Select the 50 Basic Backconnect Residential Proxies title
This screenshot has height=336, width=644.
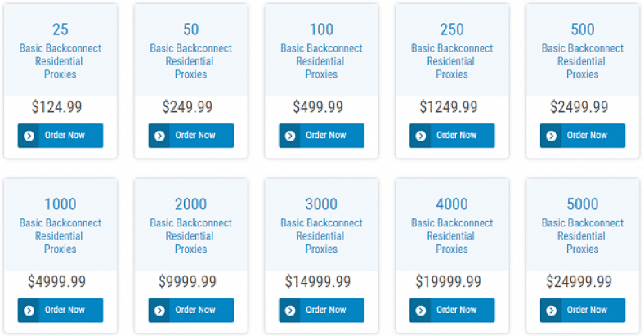191,51
